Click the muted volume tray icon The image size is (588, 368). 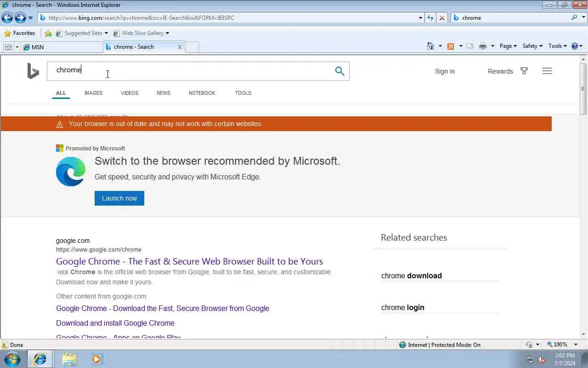(x=542, y=359)
